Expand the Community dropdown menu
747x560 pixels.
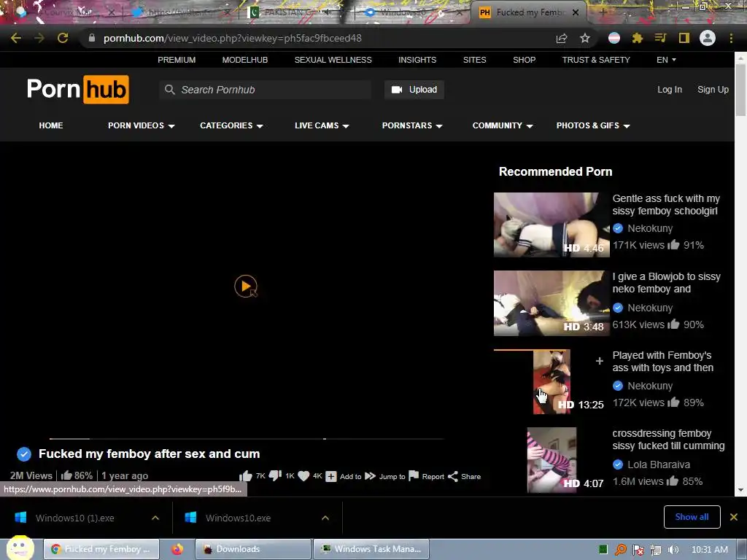point(502,125)
